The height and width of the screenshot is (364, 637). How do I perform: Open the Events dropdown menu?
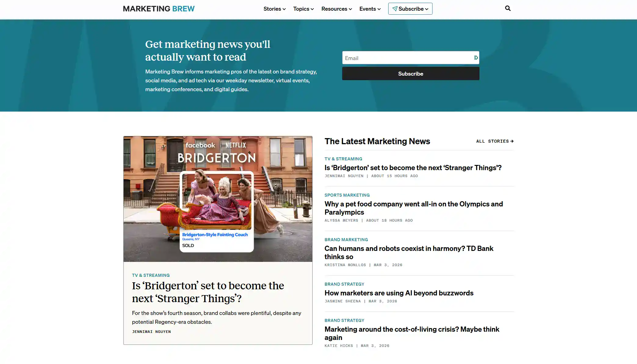pos(370,9)
